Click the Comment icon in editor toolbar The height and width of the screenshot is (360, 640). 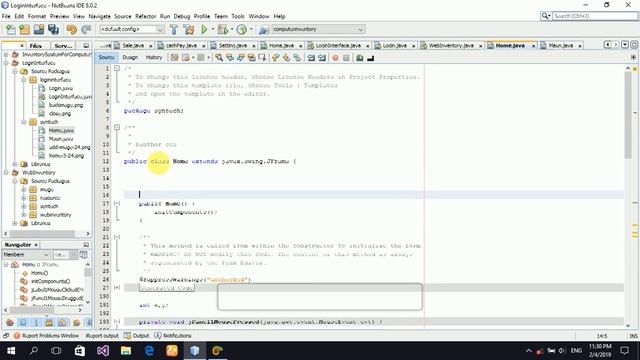(x=359, y=58)
